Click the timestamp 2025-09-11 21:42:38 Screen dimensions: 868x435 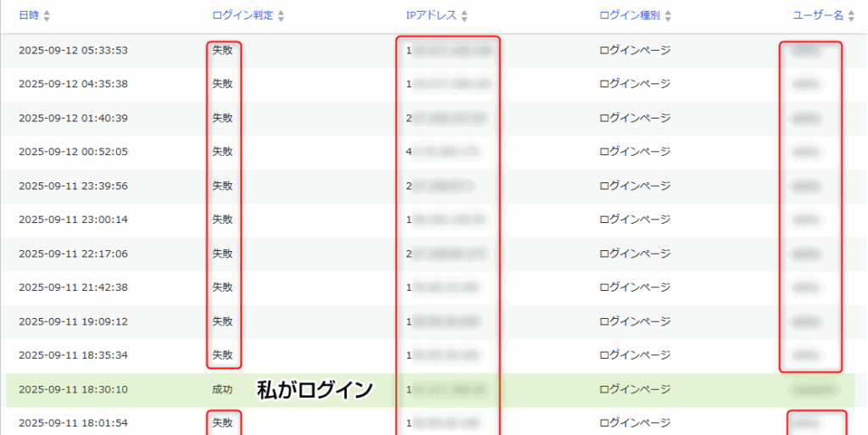(x=73, y=287)
